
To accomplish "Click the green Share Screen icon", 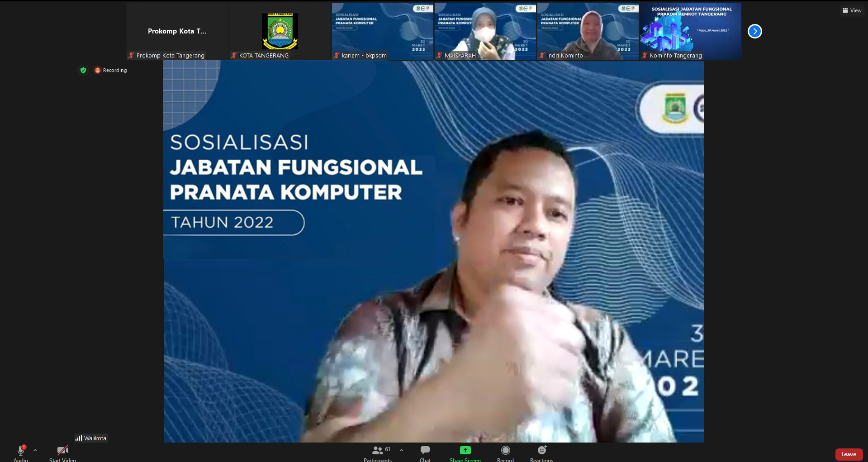I will 465,451.
